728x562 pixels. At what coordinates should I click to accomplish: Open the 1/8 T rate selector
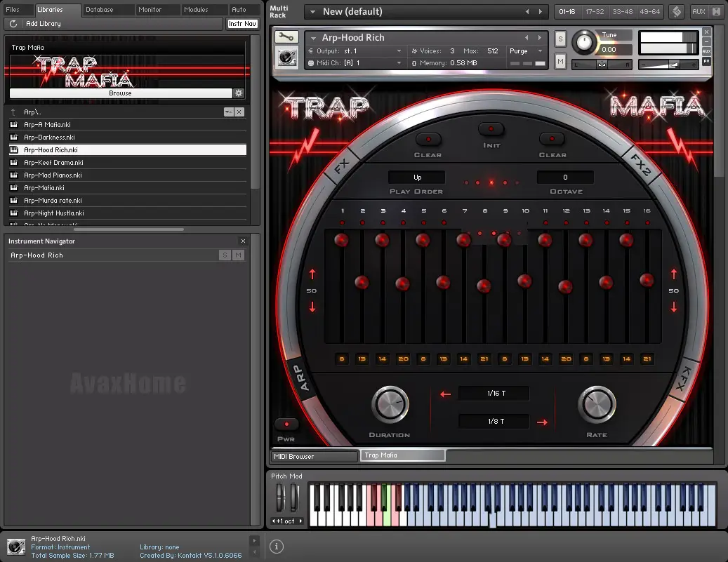pos(494,422)
